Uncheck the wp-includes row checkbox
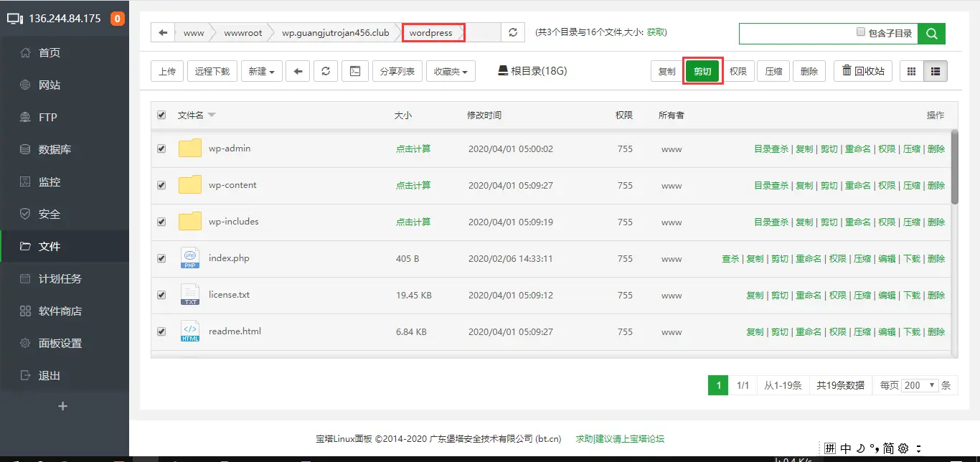The height and width of the screenshot is (462, 980). click(x=161, y=222)
